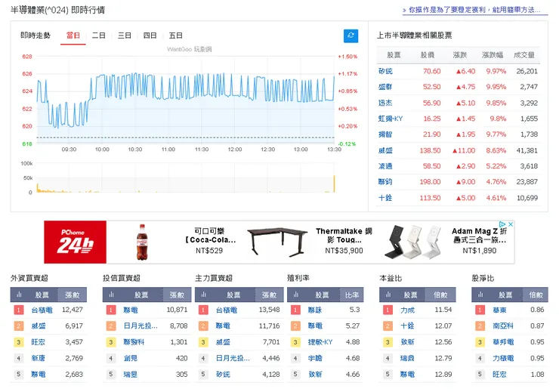Open 聯詠 in 殖利率 ranking
Viewport: 559px width, 392px height.
[x=315, y=310]
